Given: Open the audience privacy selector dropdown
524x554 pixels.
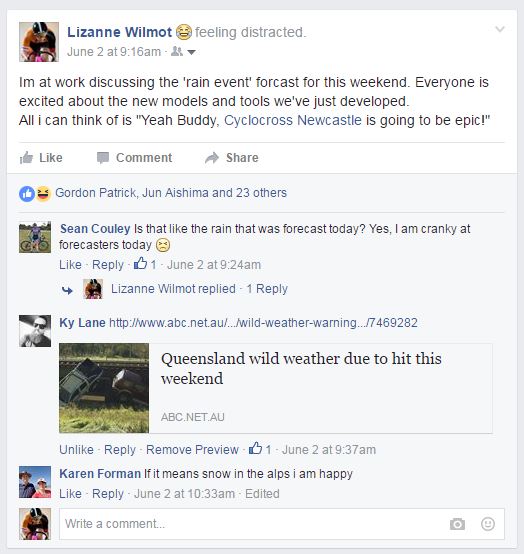Looking at the screenshot, I should (x=183, y=52).
